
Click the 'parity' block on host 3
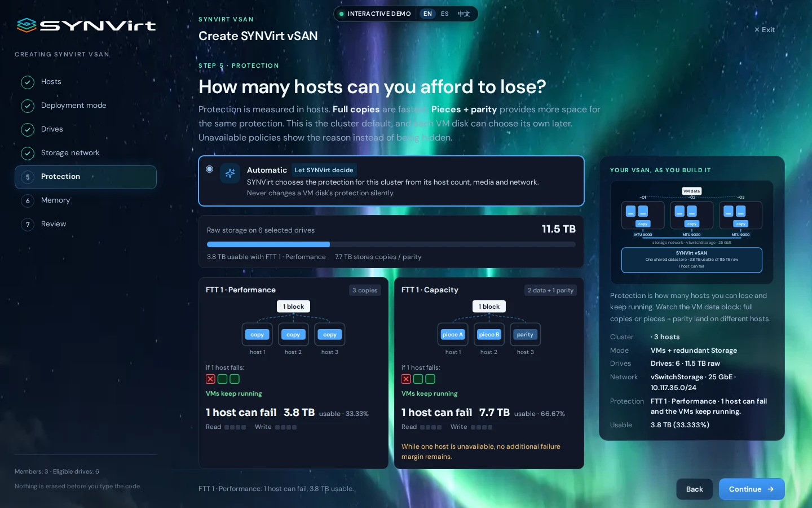(x=525, y=335)
